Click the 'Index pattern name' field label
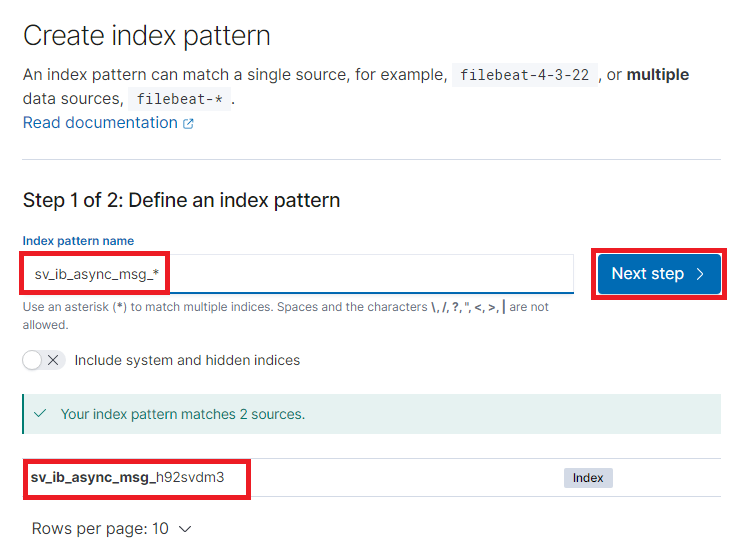The image size is (743, 555). 78,241
